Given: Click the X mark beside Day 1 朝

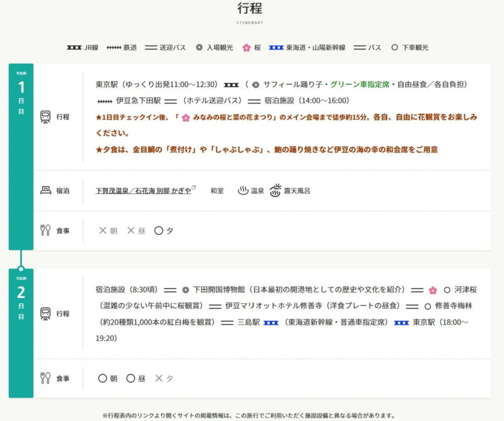Looking at the screenshot, I should pos(103,230).
